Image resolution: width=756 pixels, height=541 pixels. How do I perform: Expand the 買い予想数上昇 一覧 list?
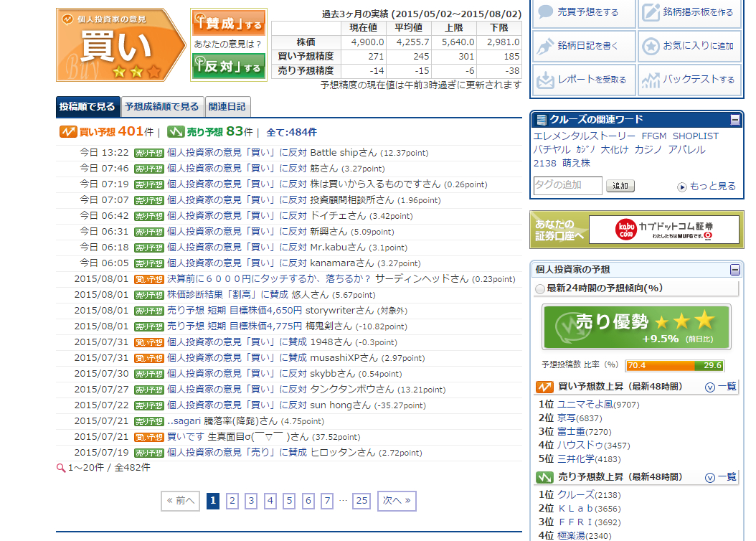pyautogui.click(x=721, y=387)
